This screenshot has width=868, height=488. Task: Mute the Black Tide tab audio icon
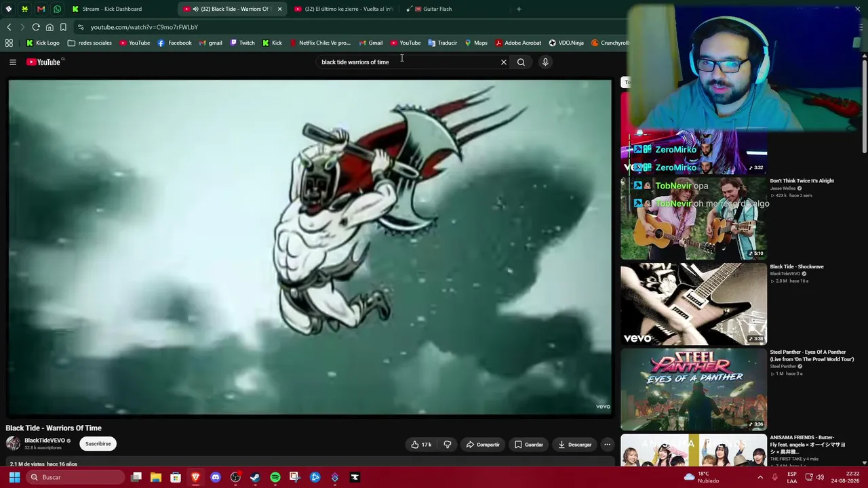(195, 9)
